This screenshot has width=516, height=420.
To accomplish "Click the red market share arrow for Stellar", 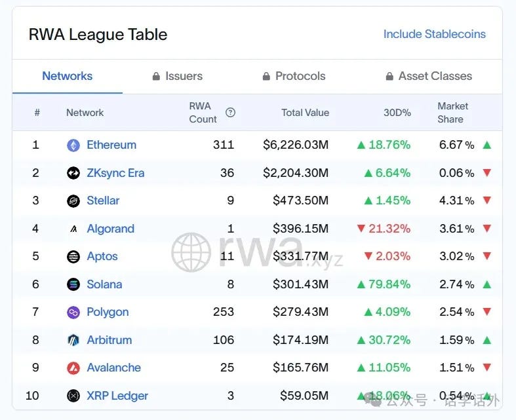I will 487,200.
